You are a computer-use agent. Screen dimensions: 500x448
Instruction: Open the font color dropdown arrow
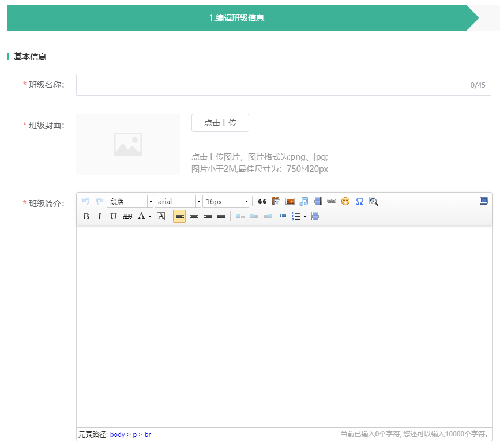pos(150,216)
